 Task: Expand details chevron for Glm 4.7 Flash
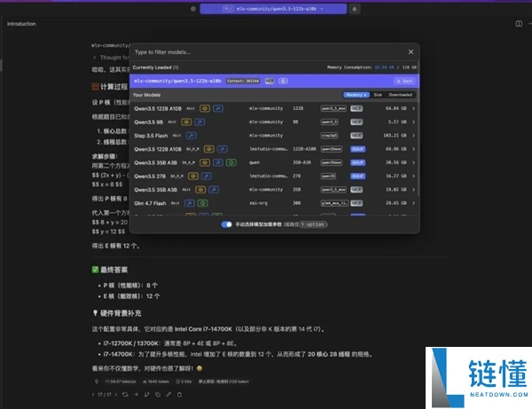pos(413,203)
